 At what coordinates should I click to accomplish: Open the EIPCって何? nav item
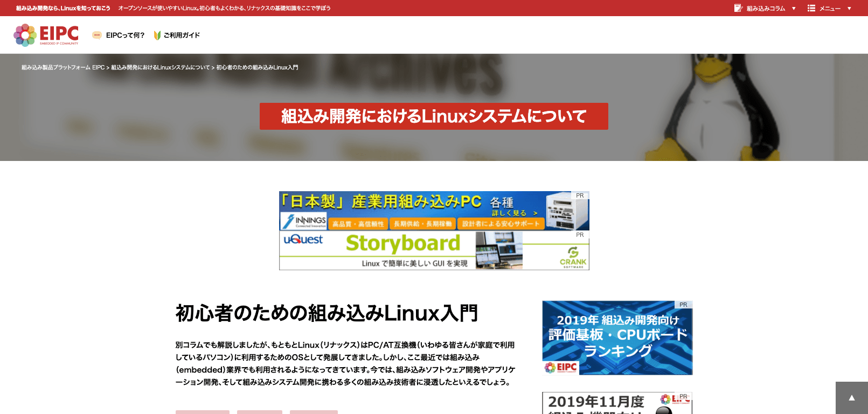(x=125, y=36)
